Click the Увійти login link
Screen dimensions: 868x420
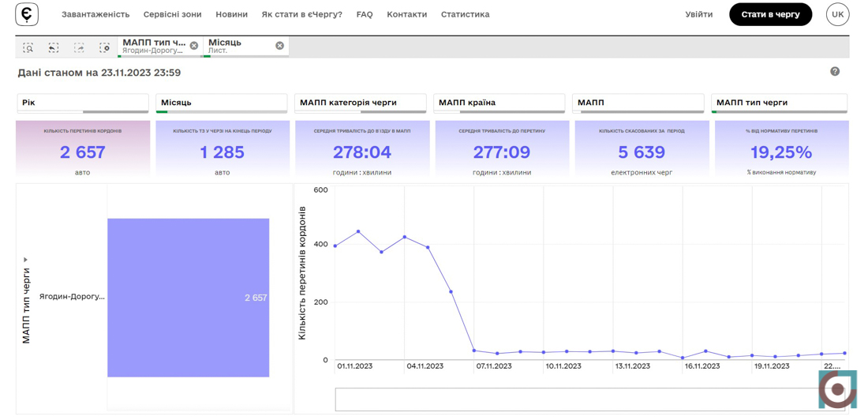(x=698, y=14)
